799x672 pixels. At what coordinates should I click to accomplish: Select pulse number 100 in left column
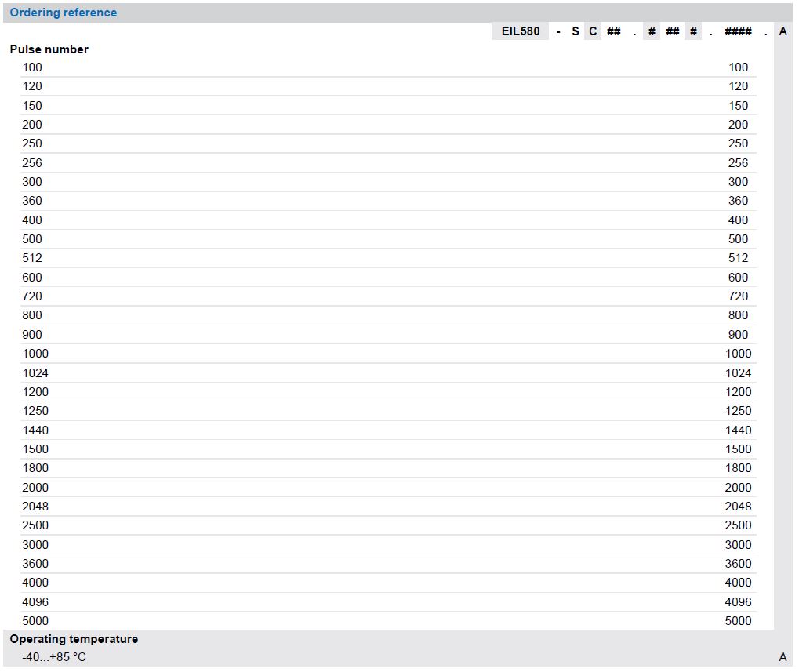pyautogui.click(x=32, y=67)
